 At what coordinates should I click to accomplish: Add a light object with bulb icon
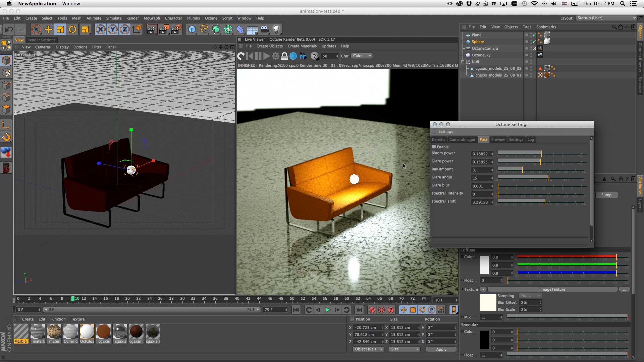(x=276, y=29)
